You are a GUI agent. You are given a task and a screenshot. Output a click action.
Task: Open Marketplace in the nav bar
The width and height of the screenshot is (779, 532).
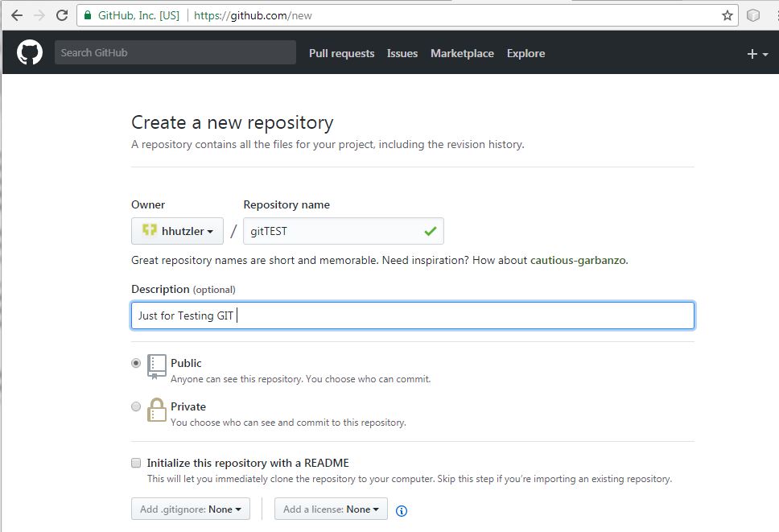click(462, 53)
